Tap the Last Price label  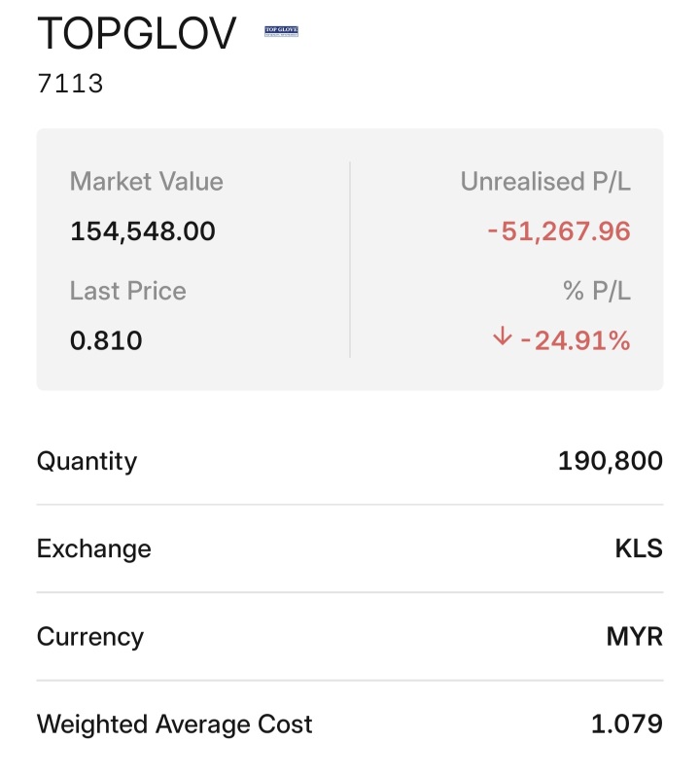127,291
